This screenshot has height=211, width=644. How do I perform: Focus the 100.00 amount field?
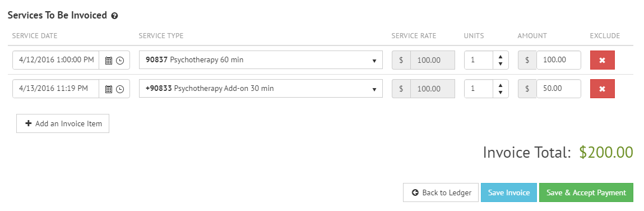(x=559, y=60)
